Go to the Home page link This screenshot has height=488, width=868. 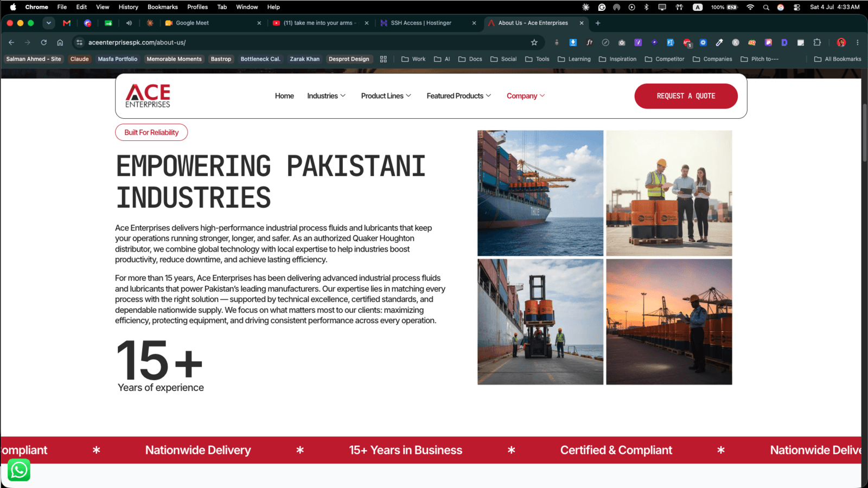point(284,96)
